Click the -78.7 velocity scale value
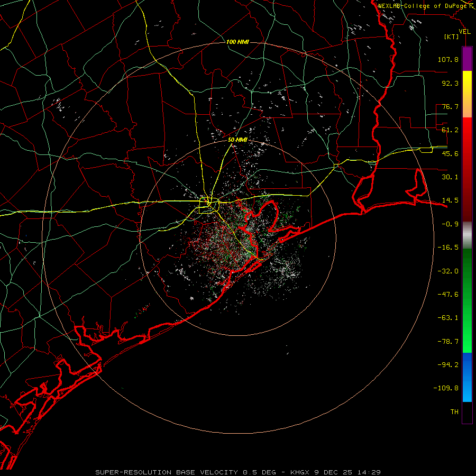This screenshot has width=476, height=476. click(448, 342)
